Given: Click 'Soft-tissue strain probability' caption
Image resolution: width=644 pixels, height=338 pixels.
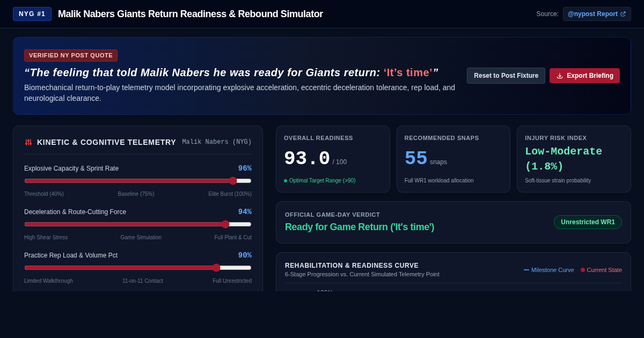Looking at the screenshot, I should click(558, 181).
